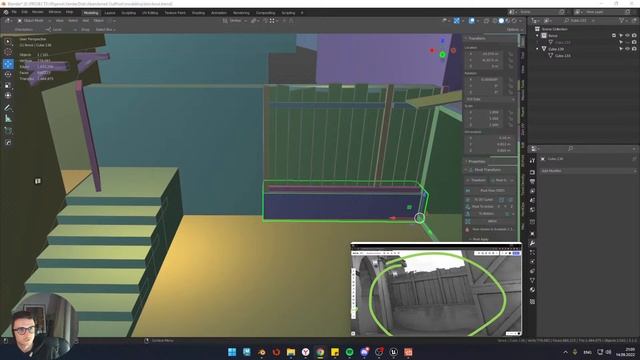
Task: Select the Add Cube tool in left toolbar
Action: tap(8, 131)
